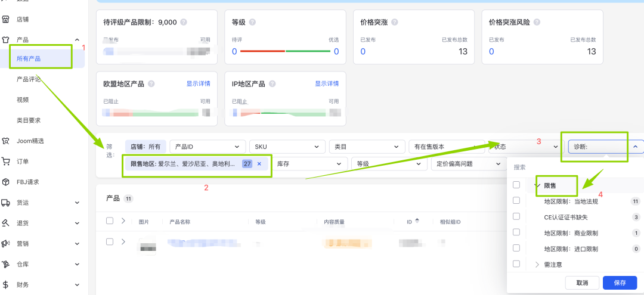Open the 类目 filter dropdown

(x=367, y=147)
